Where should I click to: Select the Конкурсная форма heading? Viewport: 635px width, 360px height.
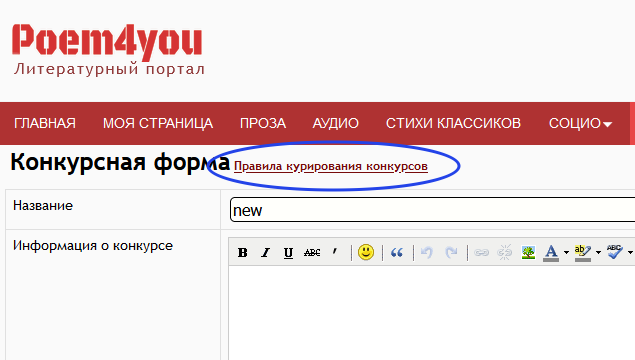(x=120, y=162)
